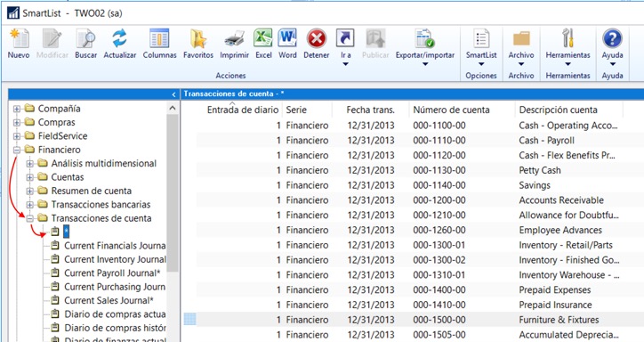Image resolution: width=644 pixels, height=342 pixels.
Task: Select the Transacciones de cuenta folder
Action: pyautogui.click(x=101, y=218)
